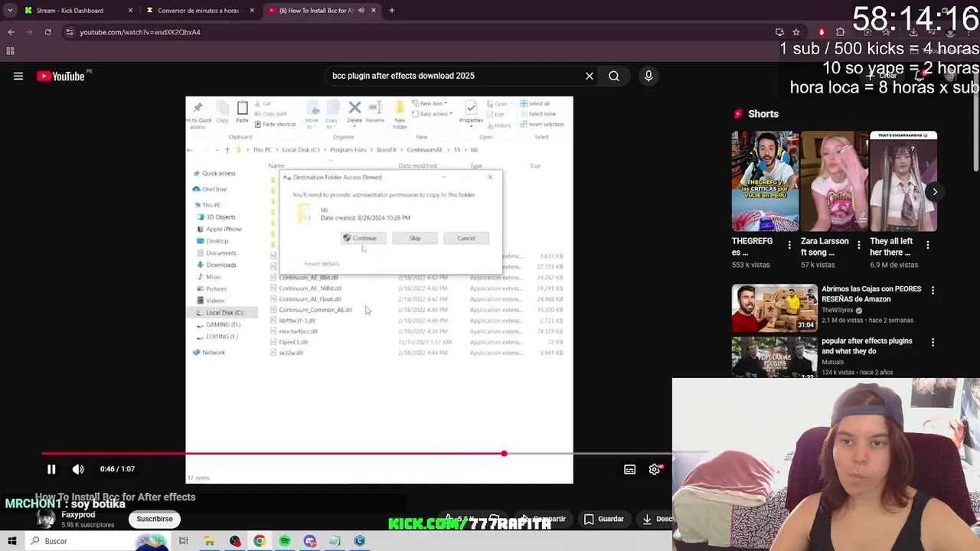Open options for popular after effects plugins video
Image resolution: width=980 pixels, height=551 pixels.
tap(933, 343)
